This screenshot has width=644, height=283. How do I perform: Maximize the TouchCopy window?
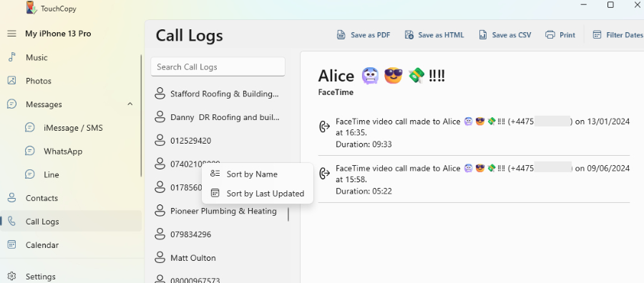click(611, 4)
